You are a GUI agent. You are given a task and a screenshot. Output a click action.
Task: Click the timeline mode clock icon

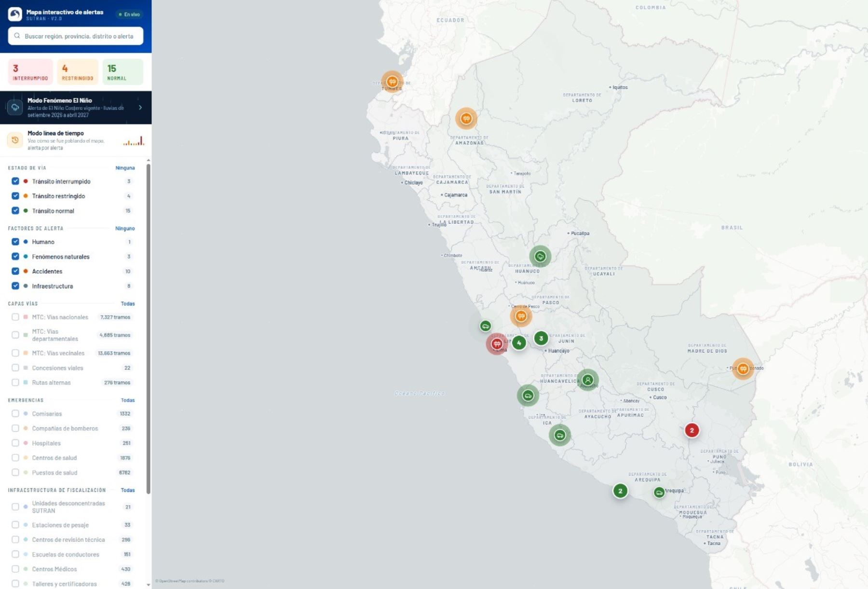(x=15, y=140)
